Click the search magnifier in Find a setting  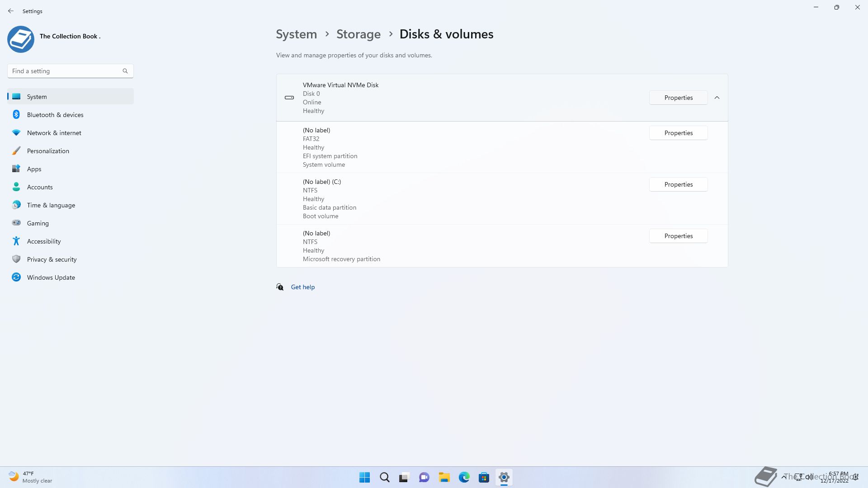[x=125, y=71]
